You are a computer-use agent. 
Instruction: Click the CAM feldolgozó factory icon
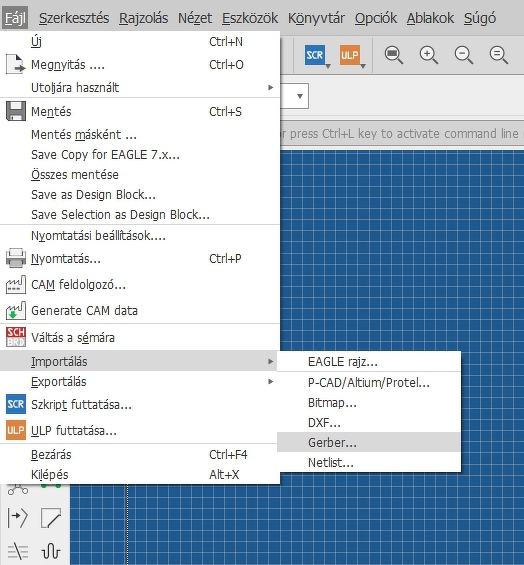click(x=15, y=284)
